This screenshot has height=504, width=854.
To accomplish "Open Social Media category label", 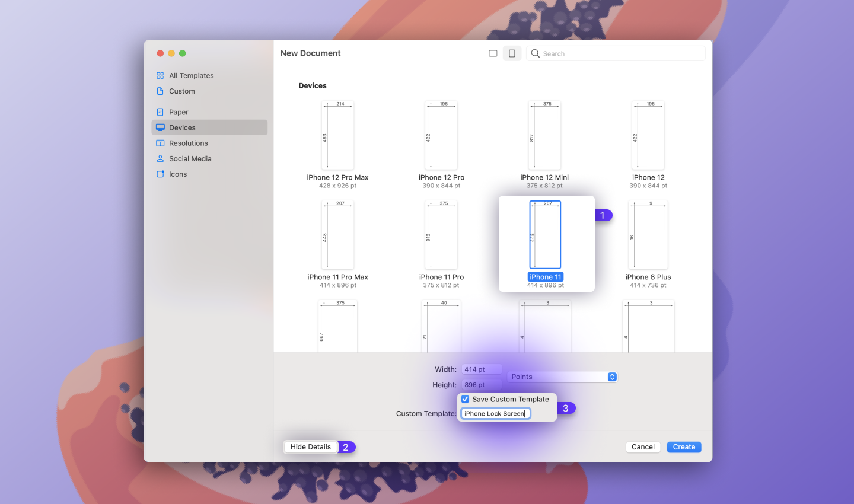I will point(190,158).
